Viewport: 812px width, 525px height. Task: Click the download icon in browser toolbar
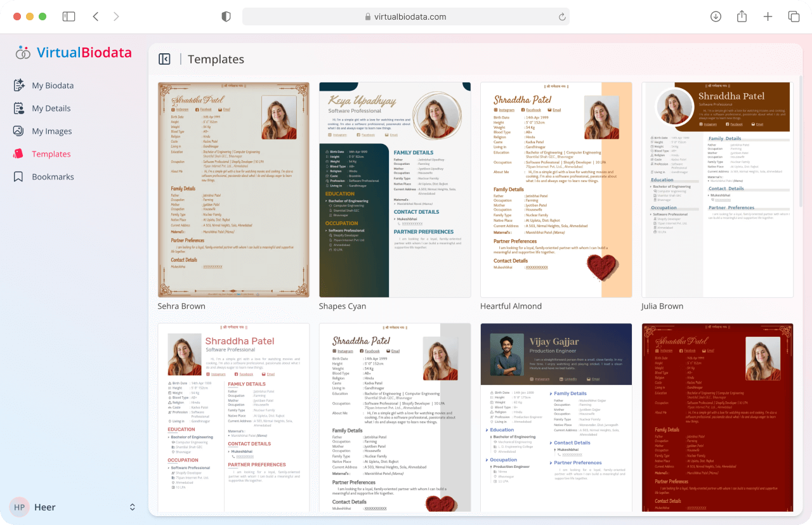[x=715, y=16]
